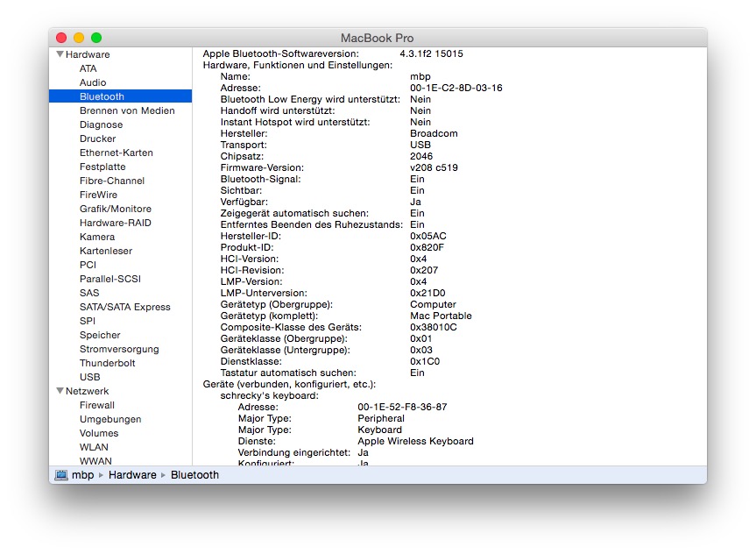
Task: Click the Chipsatz value 2046
Action: tap(420, 156)
